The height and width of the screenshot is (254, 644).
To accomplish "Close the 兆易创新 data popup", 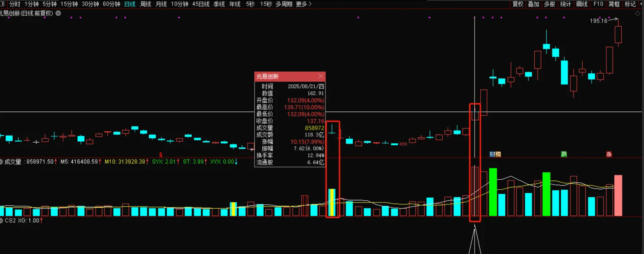I will 321,76.
